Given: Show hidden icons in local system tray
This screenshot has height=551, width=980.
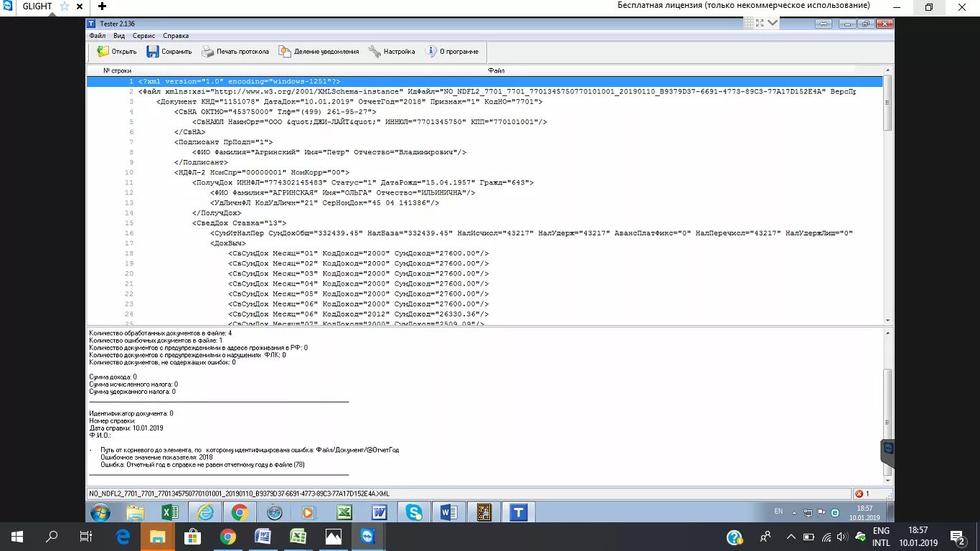Looking at the screenshot, I should (791, 537).
